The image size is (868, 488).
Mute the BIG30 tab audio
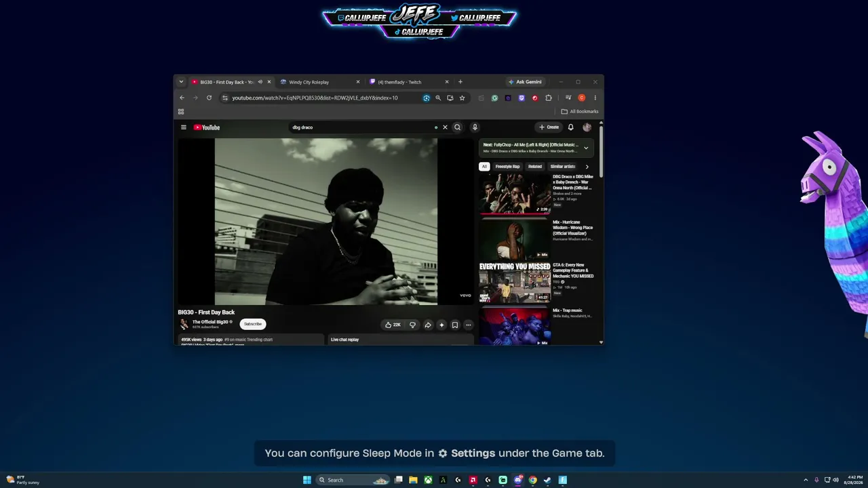260,82
